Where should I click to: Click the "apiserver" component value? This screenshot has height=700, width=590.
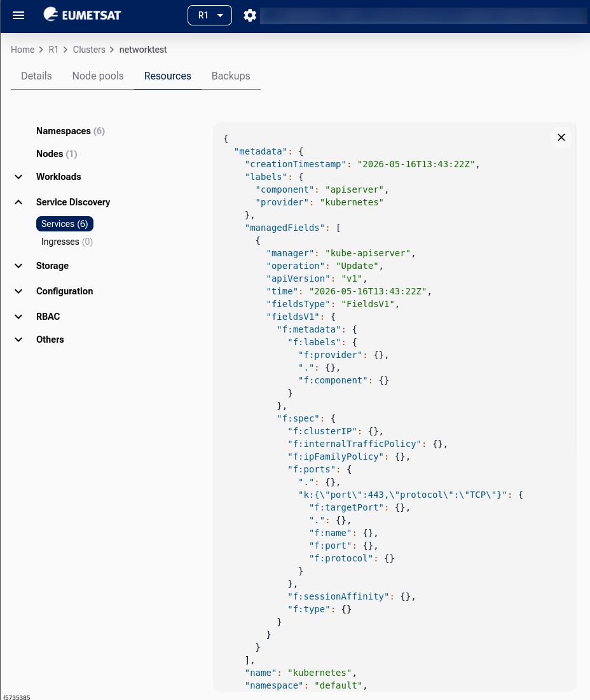354,189
